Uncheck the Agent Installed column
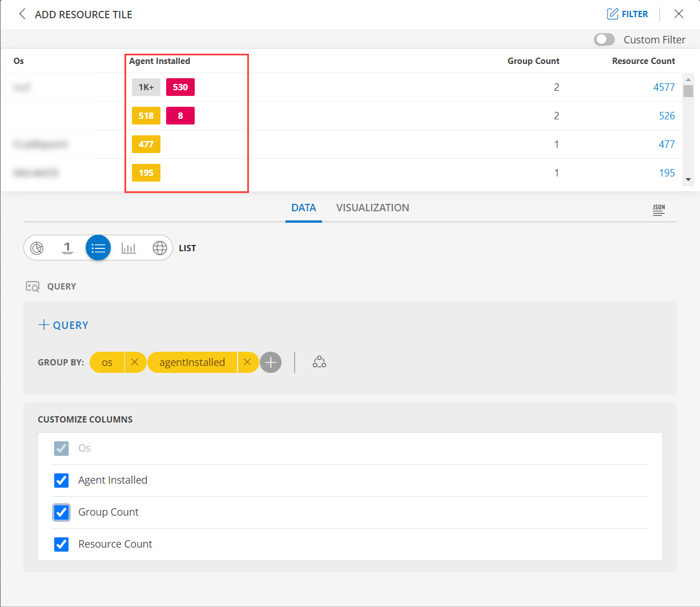 [61, 480]
